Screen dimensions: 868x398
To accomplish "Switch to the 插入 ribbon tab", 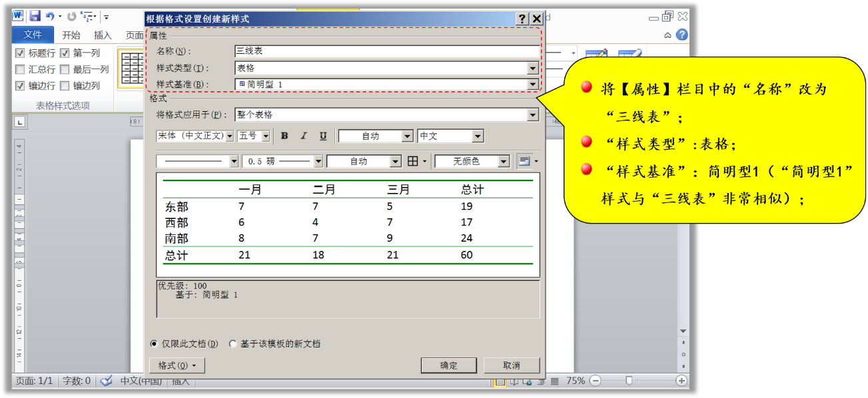I will pyautogui.click(x=103, y=35).
